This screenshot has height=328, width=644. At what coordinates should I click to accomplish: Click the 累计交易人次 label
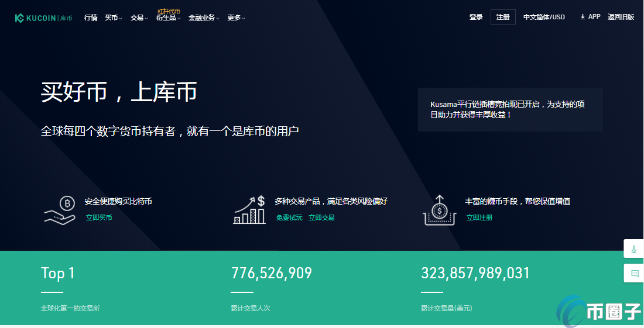(x=251, y=308)
